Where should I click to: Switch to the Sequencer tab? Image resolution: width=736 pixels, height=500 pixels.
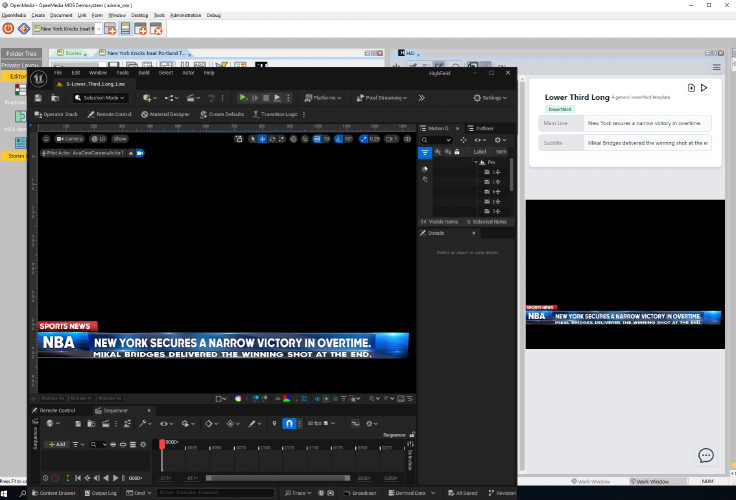click(113, 410)
